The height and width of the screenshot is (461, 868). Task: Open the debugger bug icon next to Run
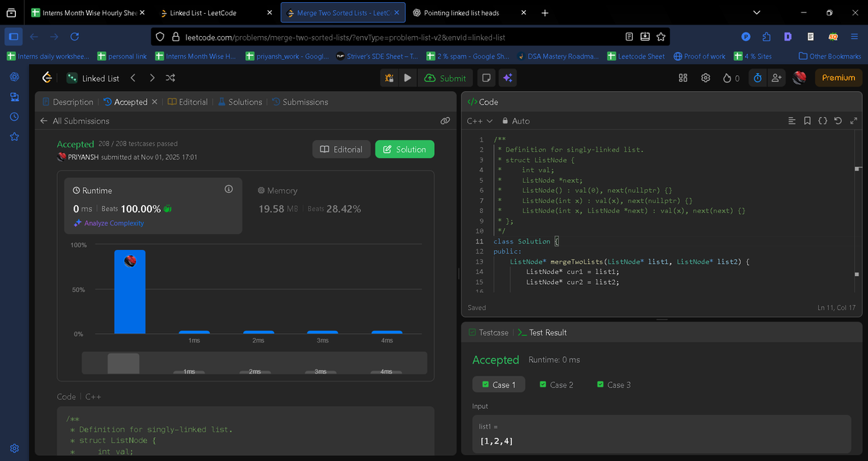point(388,77)
